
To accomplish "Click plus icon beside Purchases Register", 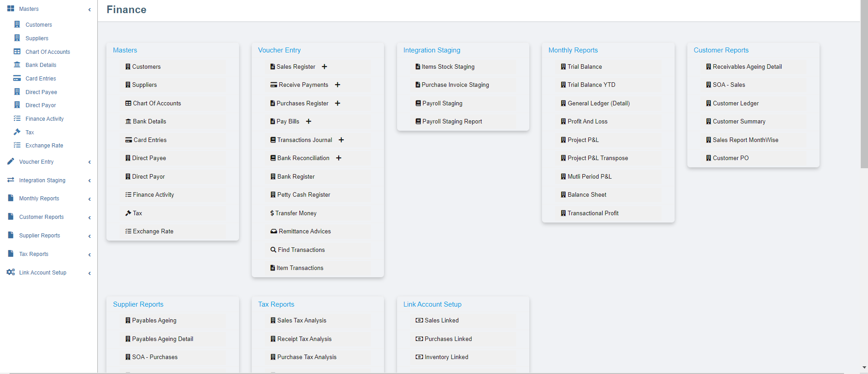I will [x=337, y=104].
